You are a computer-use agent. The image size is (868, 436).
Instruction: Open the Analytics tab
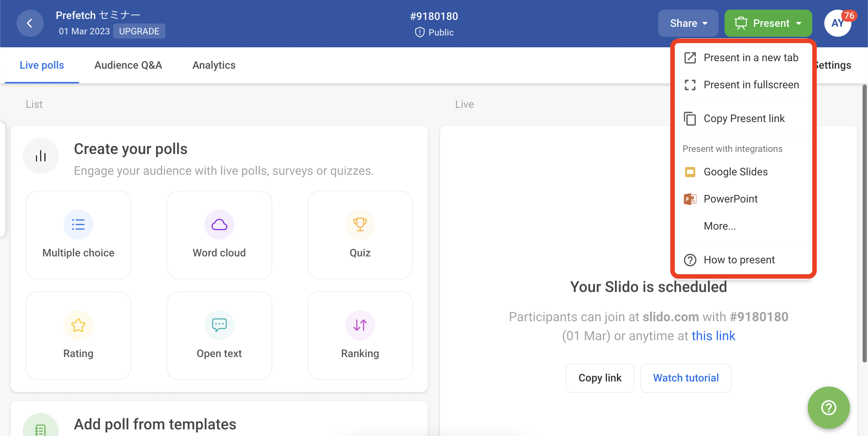(214, 65)
